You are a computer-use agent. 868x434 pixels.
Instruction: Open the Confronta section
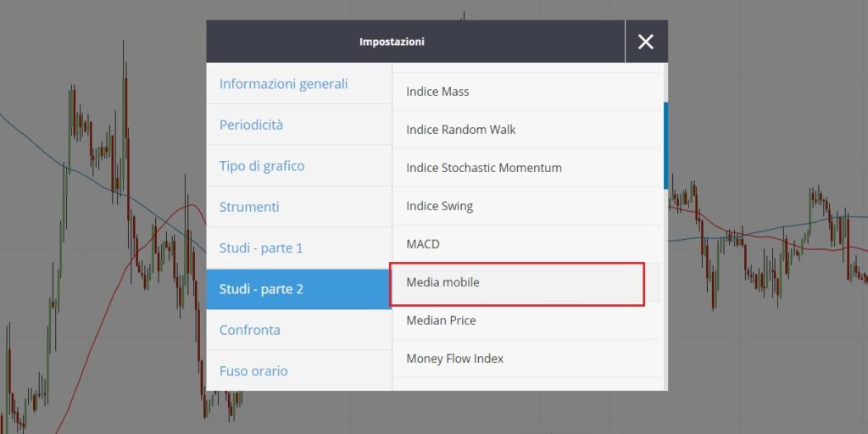pos(299,330)
